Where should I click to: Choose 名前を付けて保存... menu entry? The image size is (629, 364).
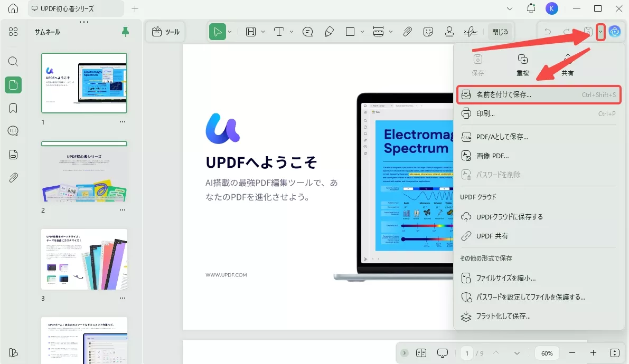pos(538,94)
